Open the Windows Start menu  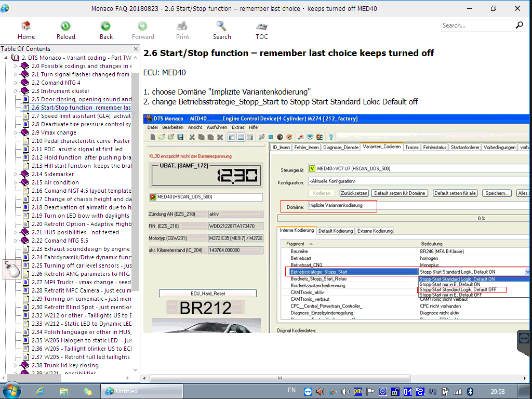click(11, 391)
